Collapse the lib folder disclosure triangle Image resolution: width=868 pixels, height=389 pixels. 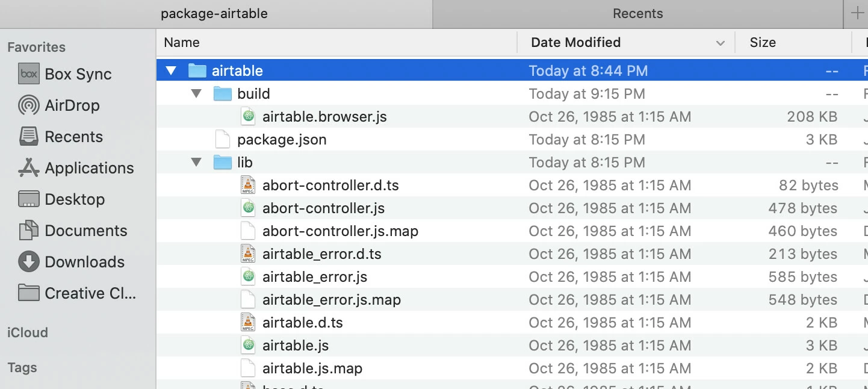(196, 163)
